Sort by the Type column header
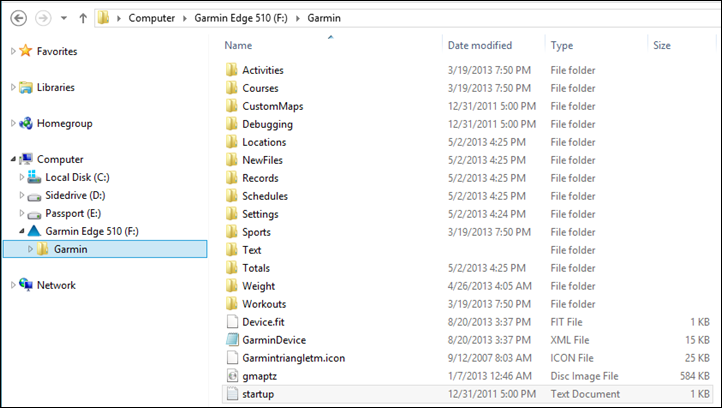The height and width of the screenshot is (408, 722). coord(562,46)
